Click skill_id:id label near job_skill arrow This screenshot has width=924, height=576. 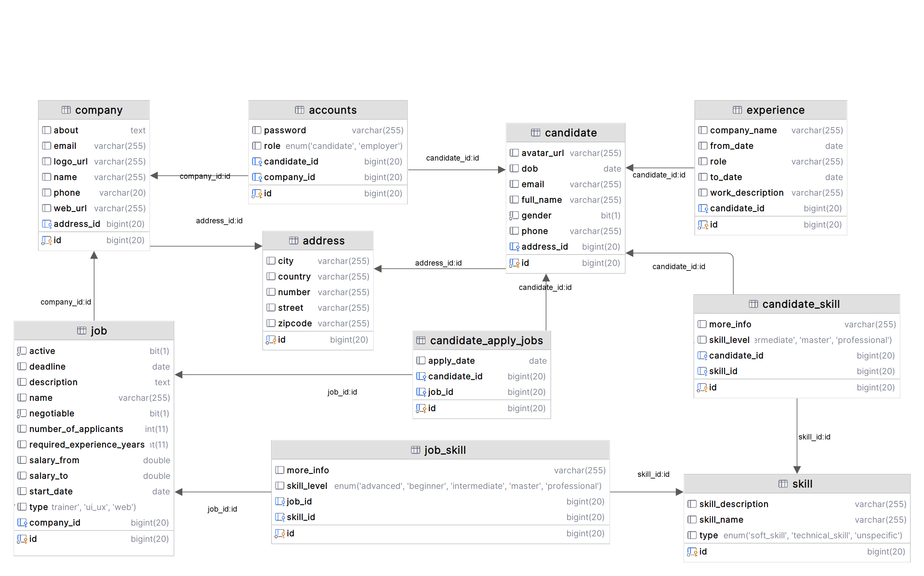[x=653, y=474]
